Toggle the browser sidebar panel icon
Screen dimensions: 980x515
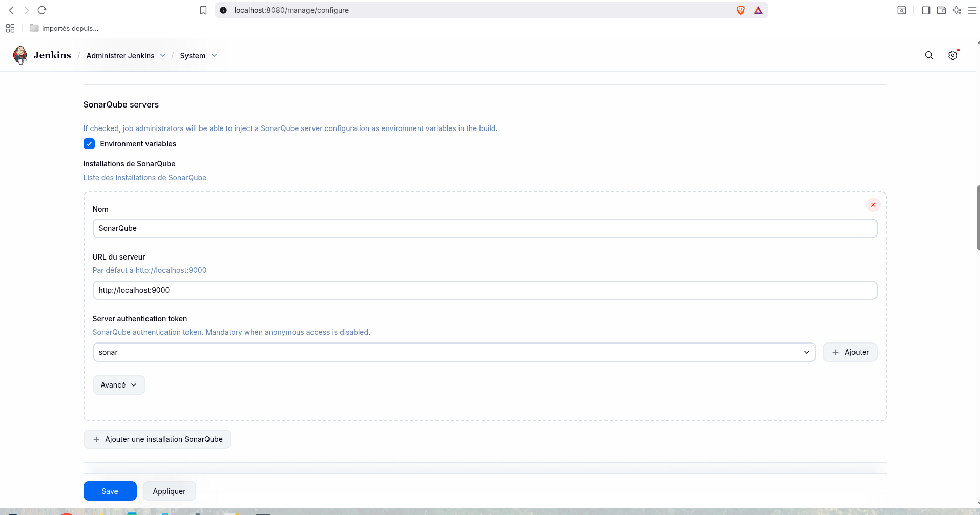tap(926, 10)
